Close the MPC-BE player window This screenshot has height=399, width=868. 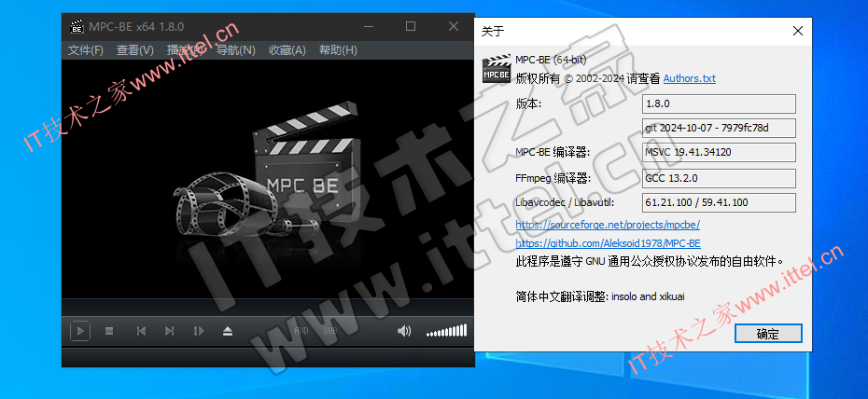(454, 26)
